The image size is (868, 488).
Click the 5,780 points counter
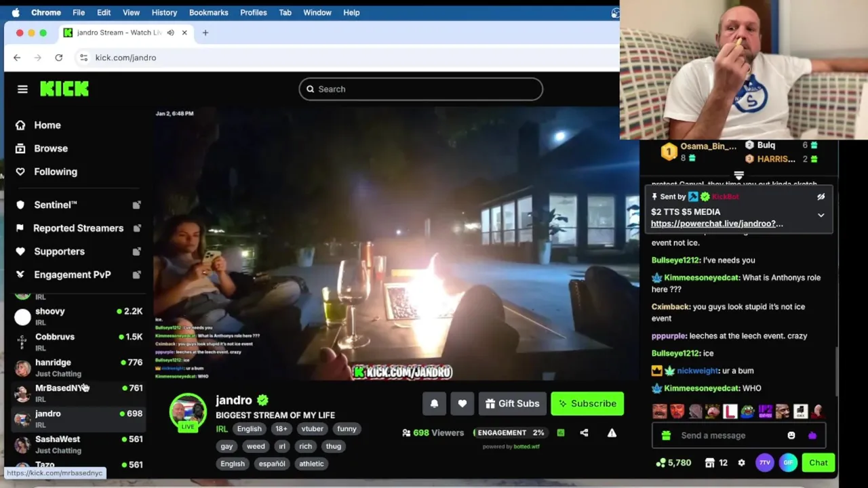click(x=674, y=463)
